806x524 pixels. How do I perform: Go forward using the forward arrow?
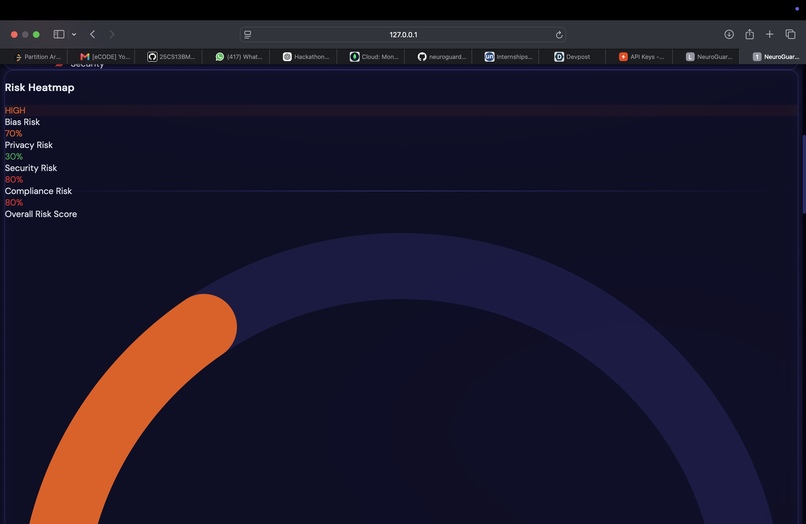(112, 34)
